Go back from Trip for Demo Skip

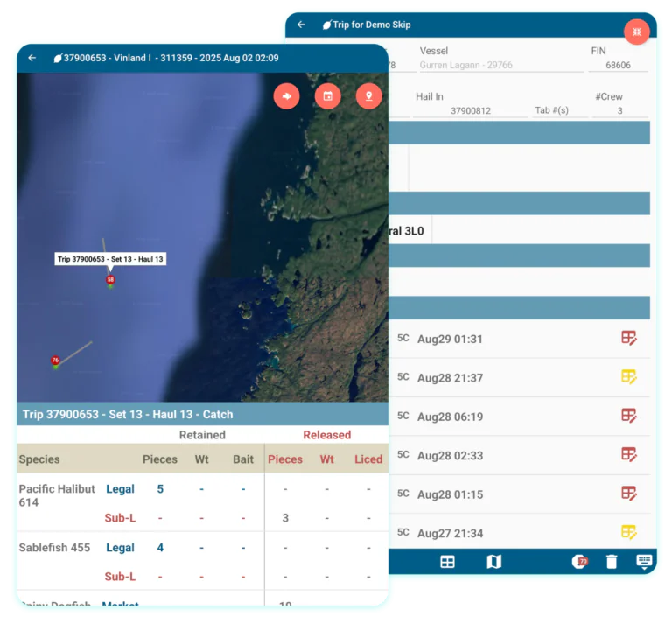click(x=301, y=25)
